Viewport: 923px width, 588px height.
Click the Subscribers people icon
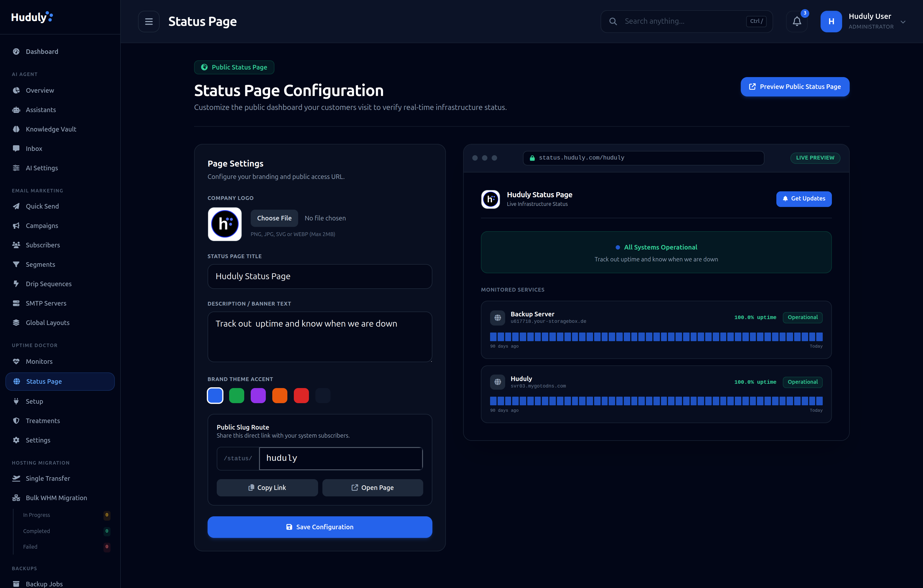16,245
